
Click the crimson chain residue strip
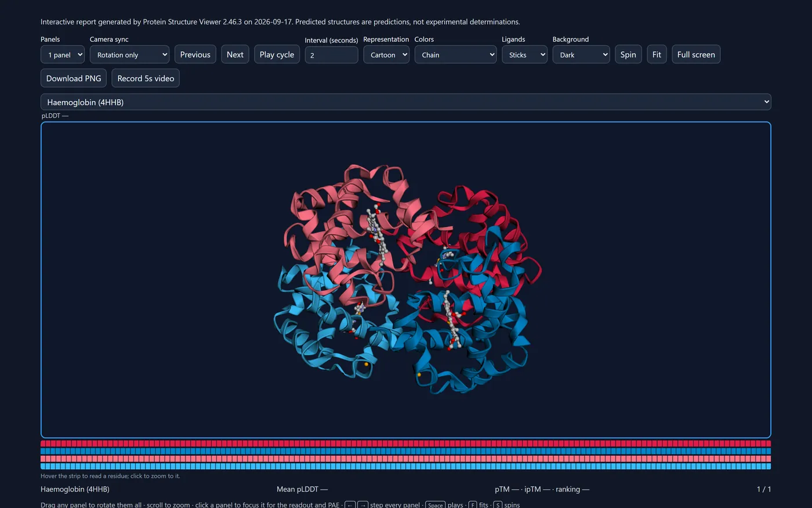coord(406,444)
